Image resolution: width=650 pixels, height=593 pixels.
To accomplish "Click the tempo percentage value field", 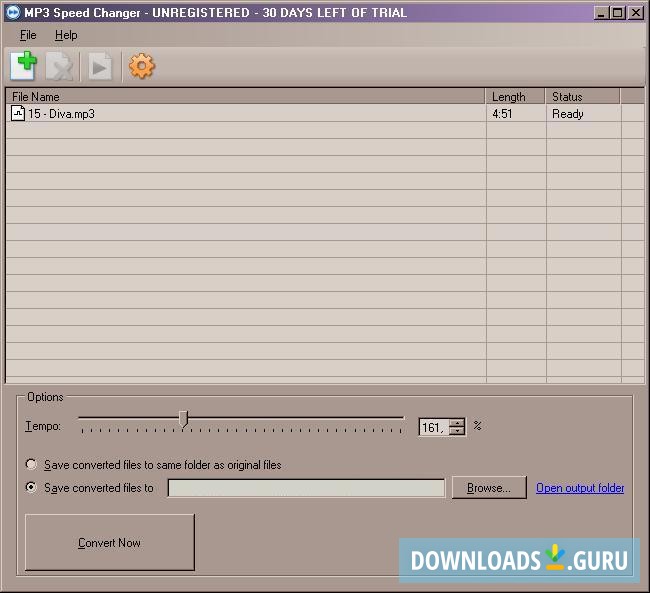I will (x=434, y=427).
